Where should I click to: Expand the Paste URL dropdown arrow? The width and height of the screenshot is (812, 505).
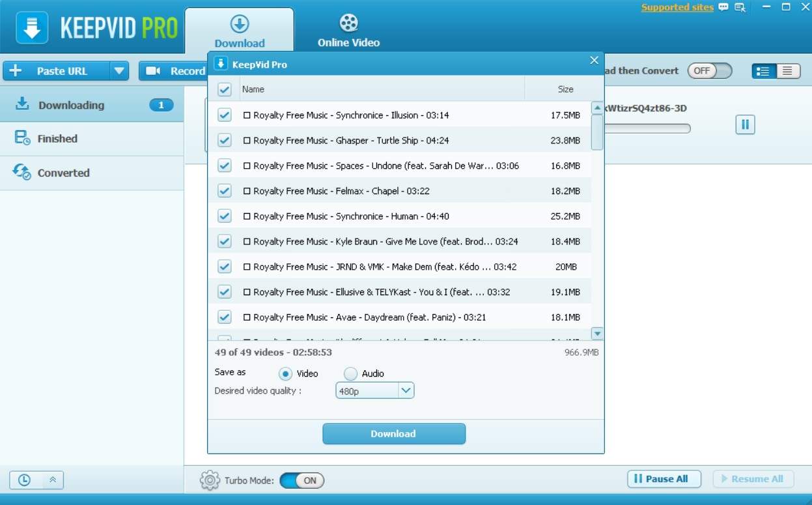coord(119,71)
